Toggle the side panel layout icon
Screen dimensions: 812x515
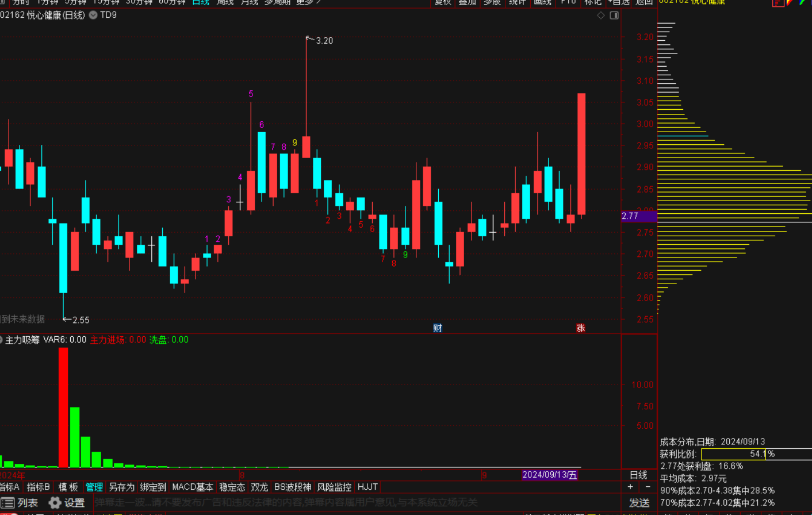(x=614, y=16)
